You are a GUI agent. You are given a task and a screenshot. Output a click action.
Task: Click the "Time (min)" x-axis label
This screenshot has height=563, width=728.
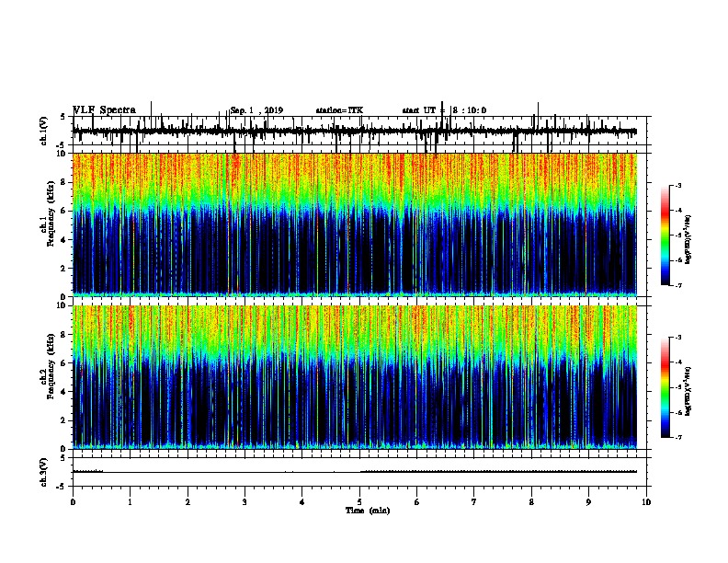point(368,511)
